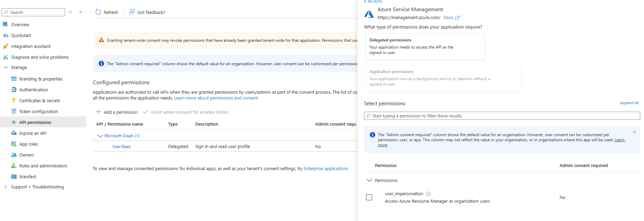Image resolution: width=644 pixels, height=221 pixels.
Task: Click the Authentication icon
Action: 14,90
